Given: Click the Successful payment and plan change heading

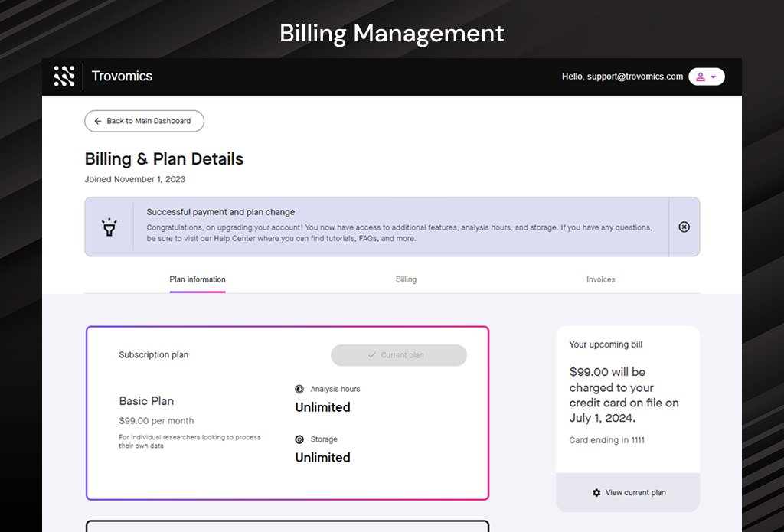Looking at the screenshot, I should tap(220, 212).
